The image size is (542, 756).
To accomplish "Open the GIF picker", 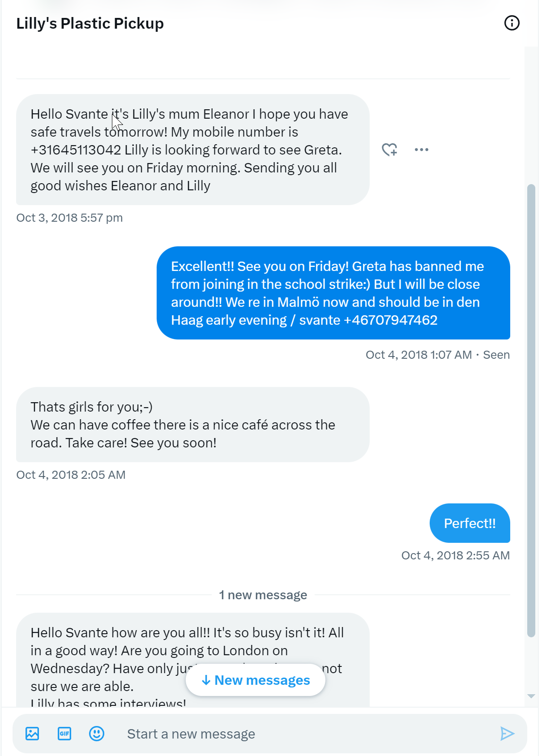I will [x=64, y=734].
